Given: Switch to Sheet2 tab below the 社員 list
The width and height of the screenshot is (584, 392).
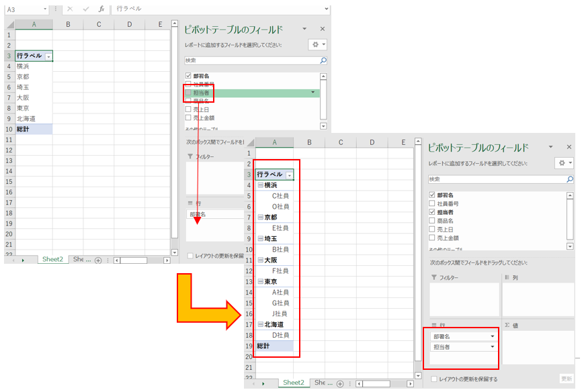Looking at the screenshot, I should [x=293, y=383].
